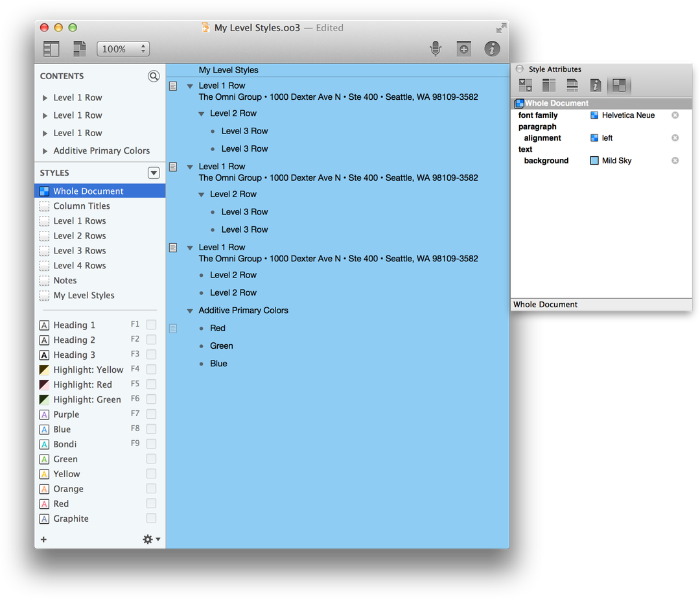The height and width of the screenshot is (599, 700).
Task: Select the document info inspector tab
Action: pos(596,85)
